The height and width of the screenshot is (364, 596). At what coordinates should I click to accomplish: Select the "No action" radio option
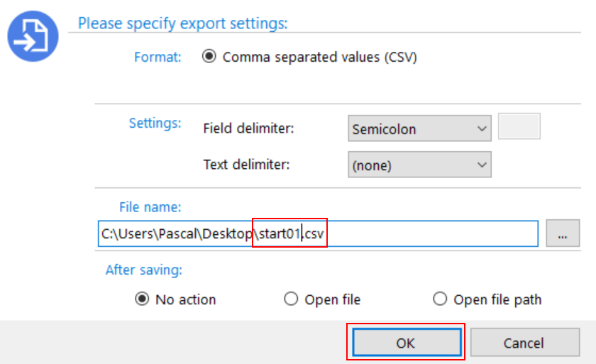pos(142,299)
